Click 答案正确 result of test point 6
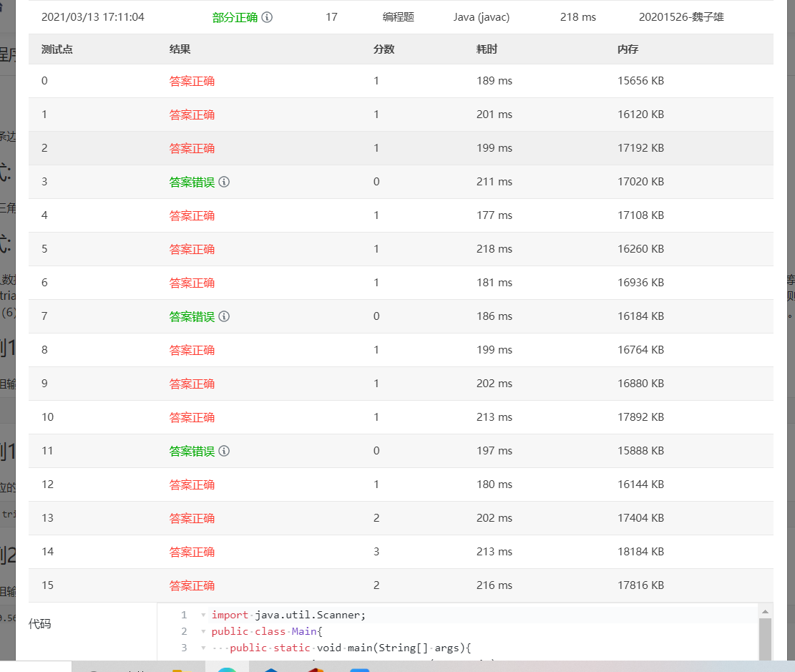Screen dimensions: 795x672 tap(192, 283)
